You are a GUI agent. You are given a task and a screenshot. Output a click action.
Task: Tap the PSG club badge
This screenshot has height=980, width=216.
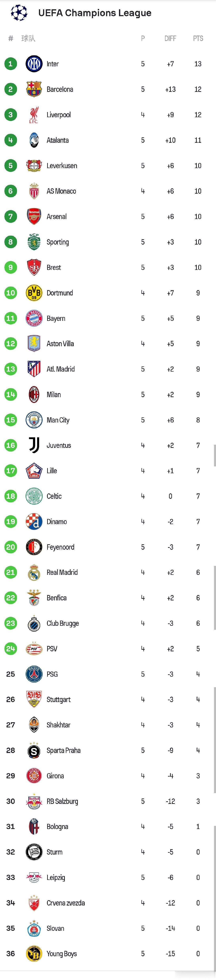[34, 674]
